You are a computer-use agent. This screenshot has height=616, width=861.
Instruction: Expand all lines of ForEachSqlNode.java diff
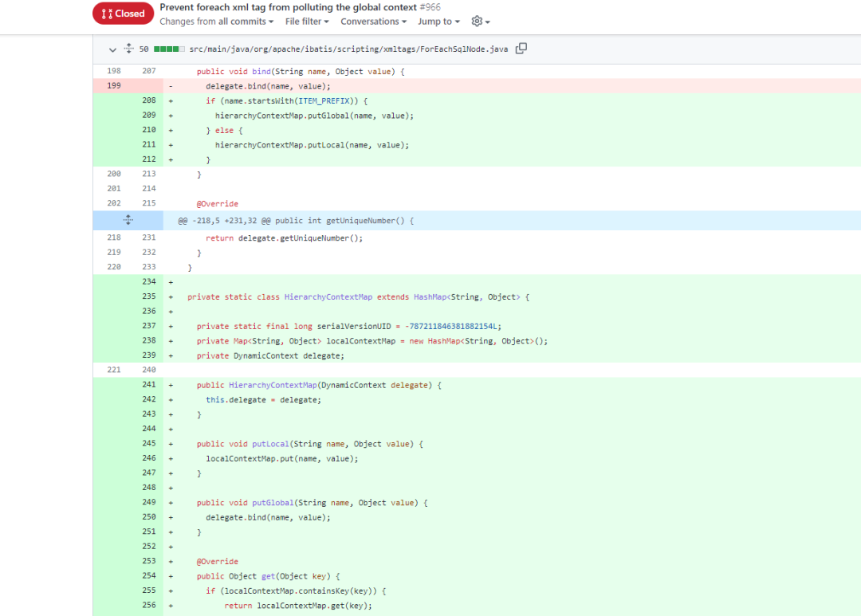(x=128, y=49)
